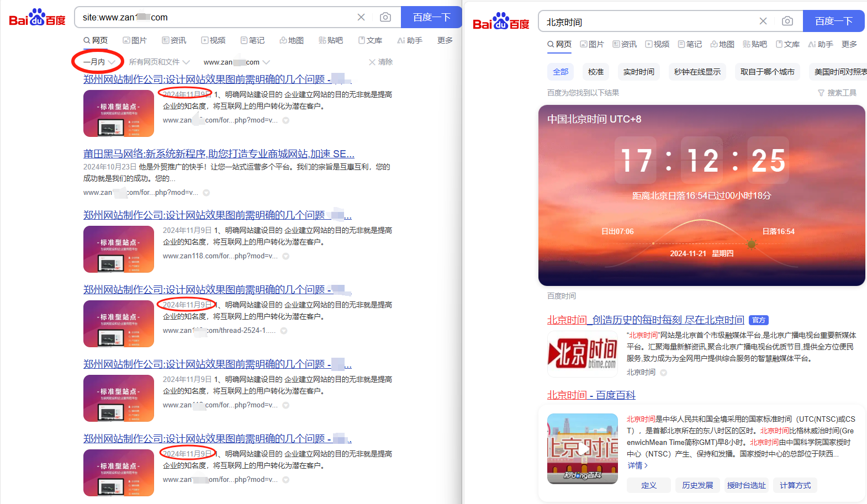Select the 取自于哪个城市 filter chip
867x504 pixels.
768,72
